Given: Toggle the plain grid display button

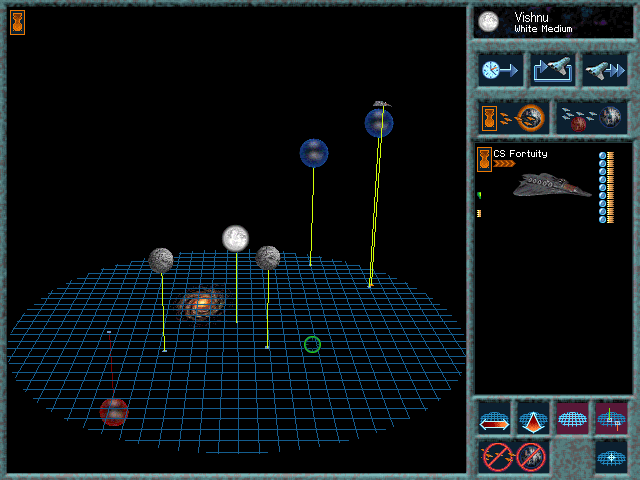Looking at the screenshot, I should coord(572,418).
